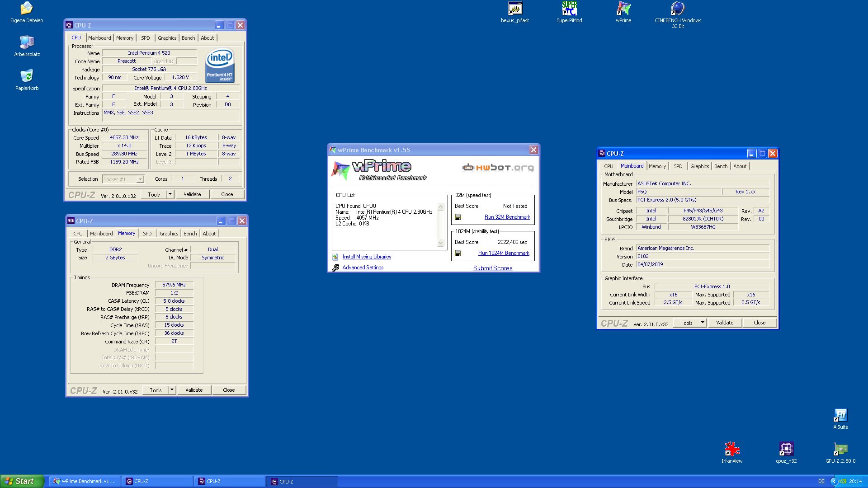
Task: Switch to SPD tab in top-left CPU-Z
Action: coord(146,38)
